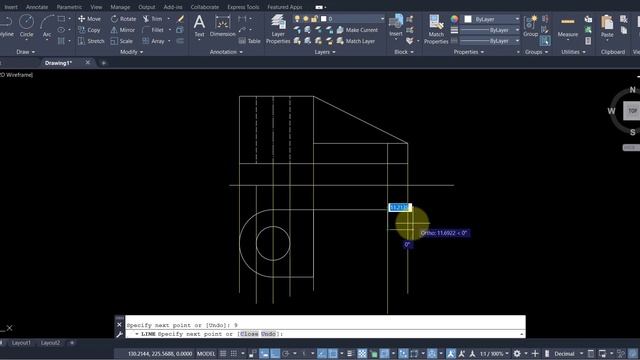
Task: Click the white ByLayer color swatch
Action: click(x=468, y=19)
